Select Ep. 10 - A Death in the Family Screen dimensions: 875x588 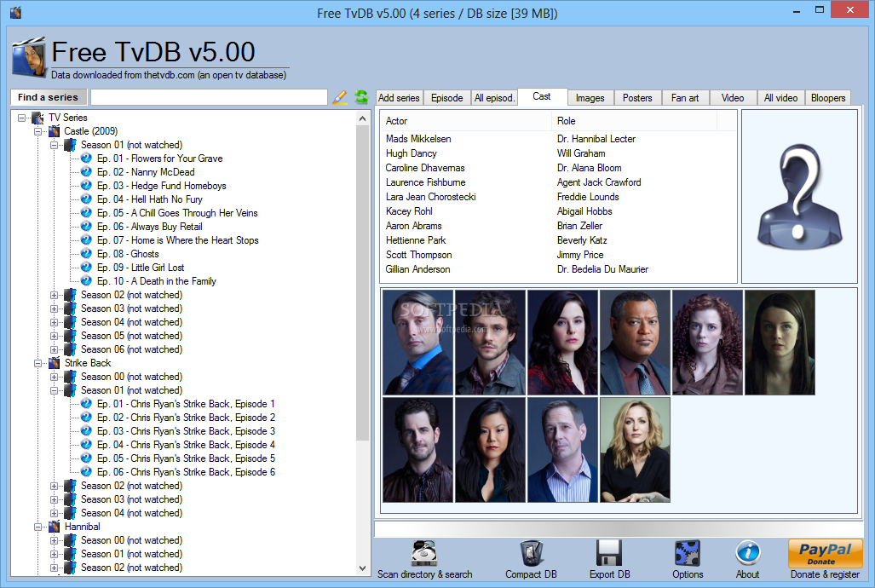pos(156,281)
